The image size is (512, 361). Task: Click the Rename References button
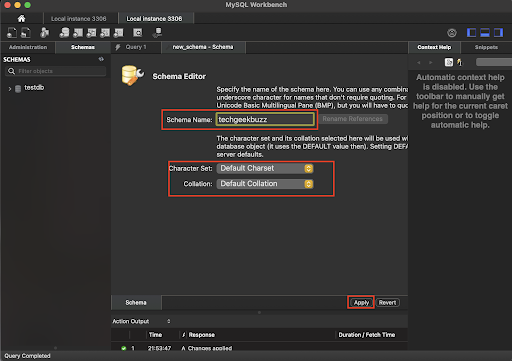coord(352,119)
